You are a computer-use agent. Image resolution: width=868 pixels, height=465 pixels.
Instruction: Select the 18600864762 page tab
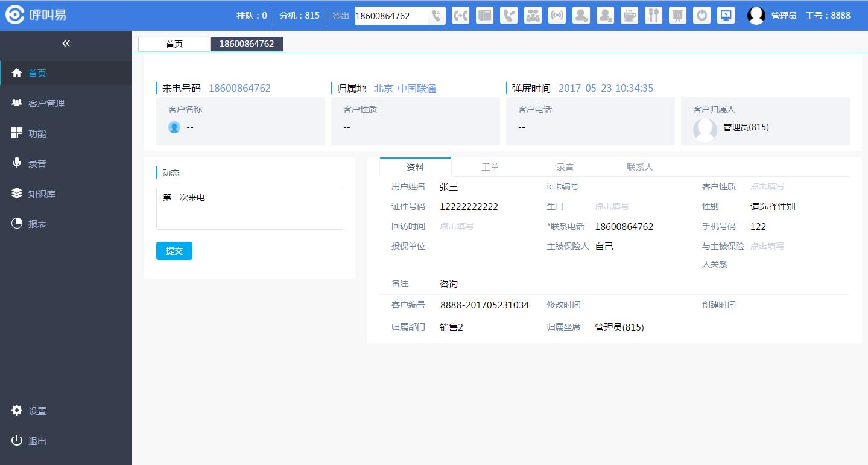point(247,44)
